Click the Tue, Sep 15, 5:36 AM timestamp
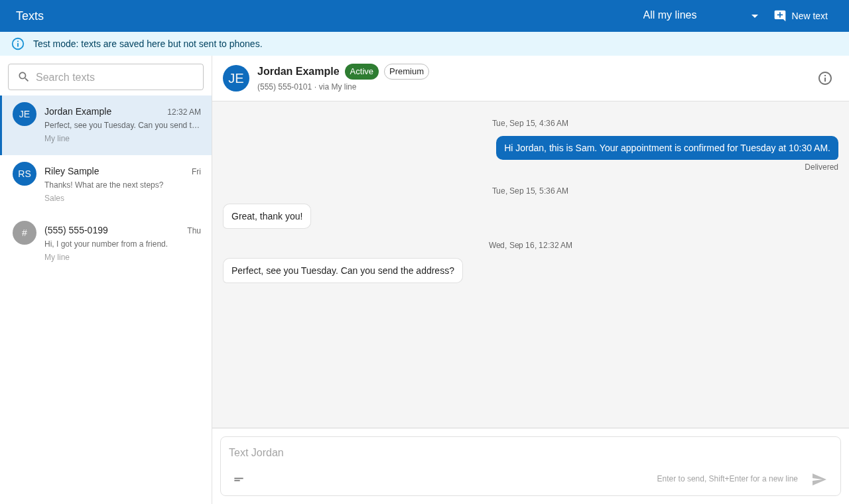Viewport: 849px width, 504px height. point(530,191)
